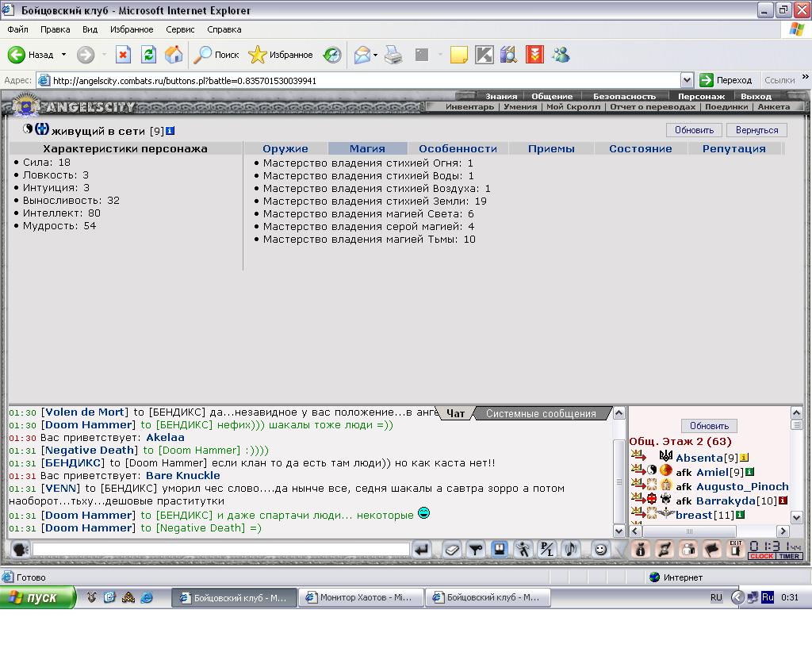The image size is (812, 652).
Task: Expand the Back button history dropdown arrow
Action: (x=63, y=55)
